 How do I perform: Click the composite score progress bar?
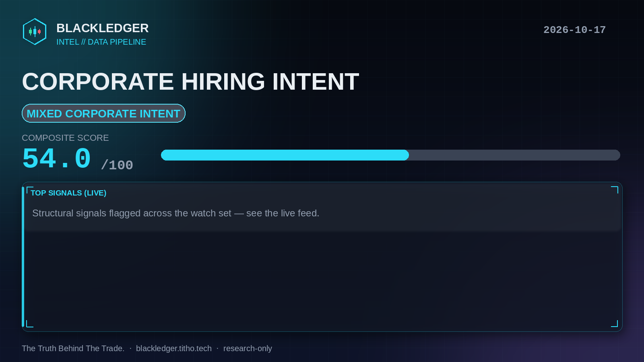click(390, 155)
